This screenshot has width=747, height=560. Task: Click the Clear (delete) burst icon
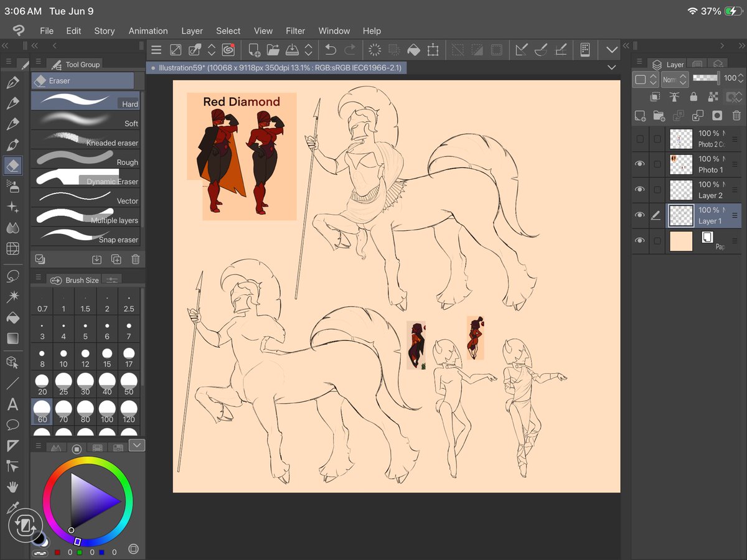tap(374, 50)
